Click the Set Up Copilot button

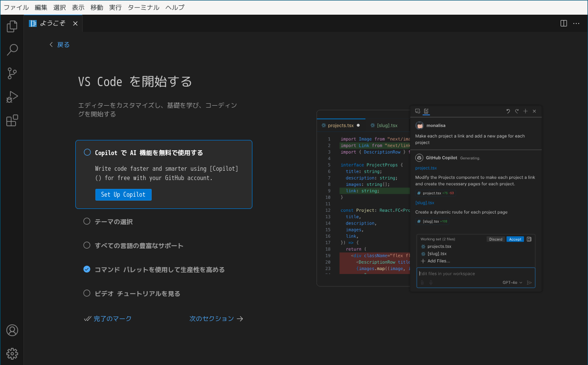pos(123,195)
